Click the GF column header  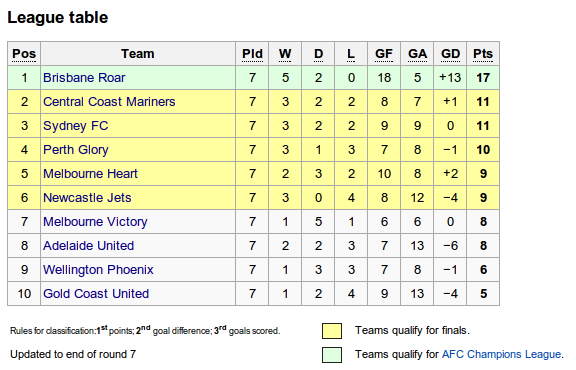click(x=384, y=54)
